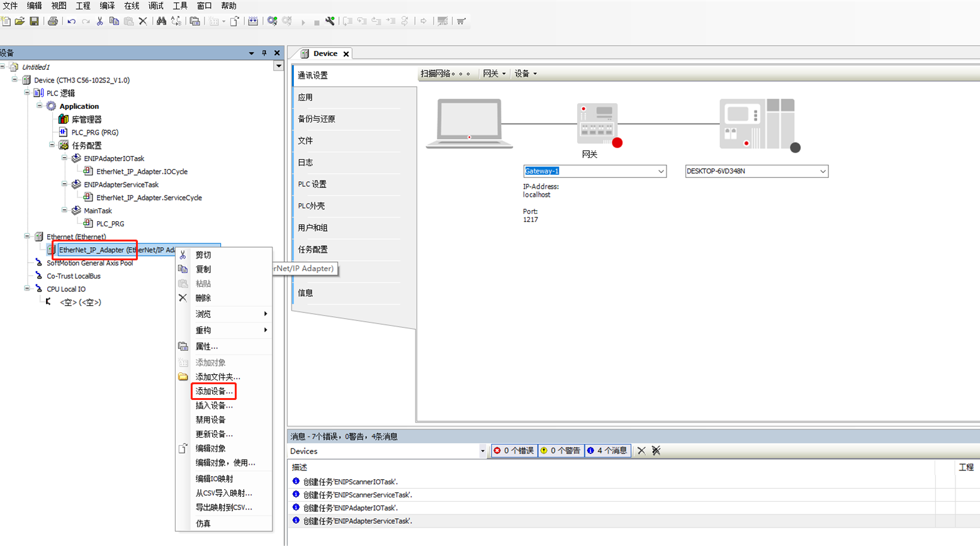The height and width of the screenshot is (549, 980).
Task: Open the 网关 dropdown menu
Action: pyautogui.click(x=494, y=74)
